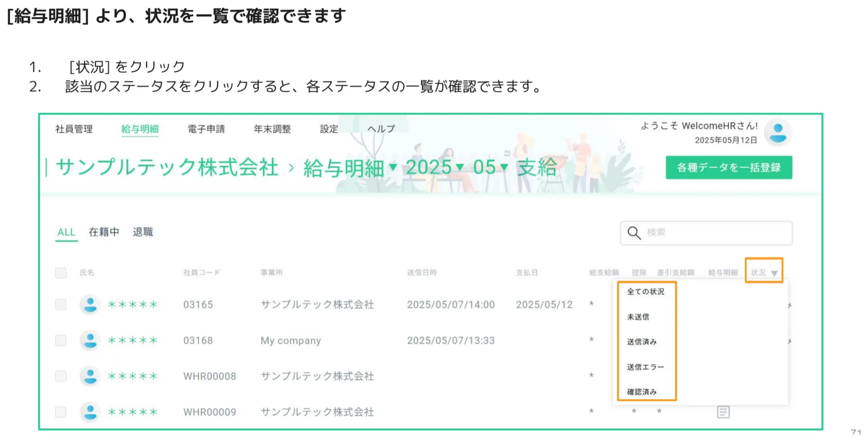Open 年末調整 menu

272,129
